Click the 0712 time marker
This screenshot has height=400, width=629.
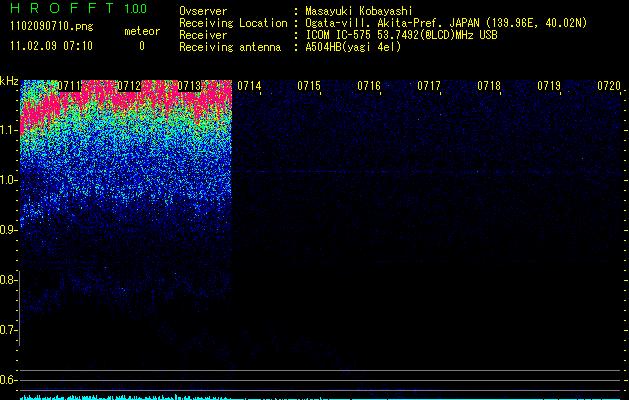point(129,86)
